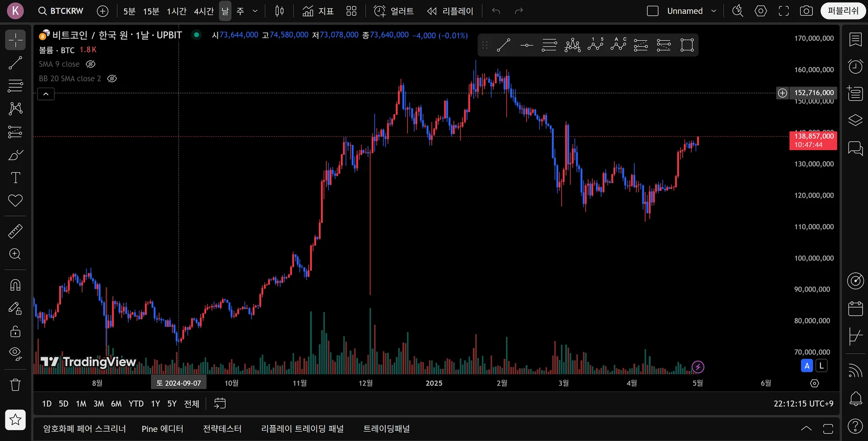Image resolution: width=868 pixels, height=441 pixels.
Task: Set the range to 1Y
Action: 156,403
